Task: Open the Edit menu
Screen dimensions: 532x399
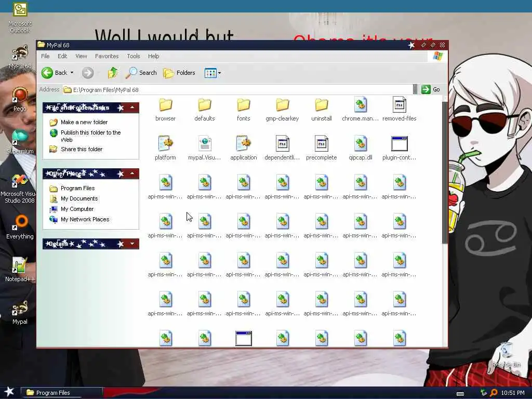Action: pyautogui.click(x=62, y=56)
